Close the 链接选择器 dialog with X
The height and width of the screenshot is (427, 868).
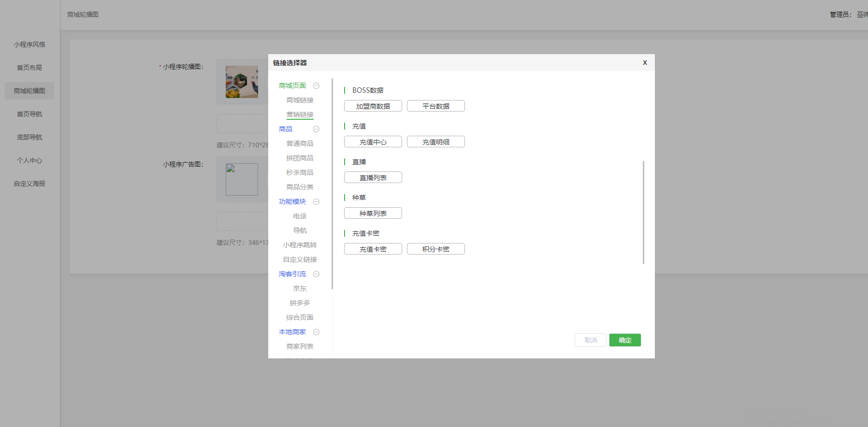(x=645, y=63)
